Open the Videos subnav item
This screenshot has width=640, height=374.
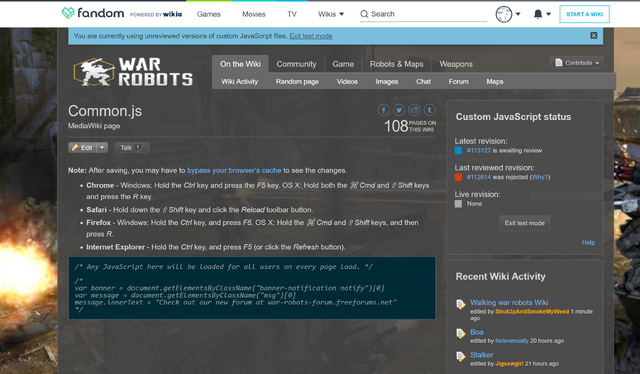[347, 82]
